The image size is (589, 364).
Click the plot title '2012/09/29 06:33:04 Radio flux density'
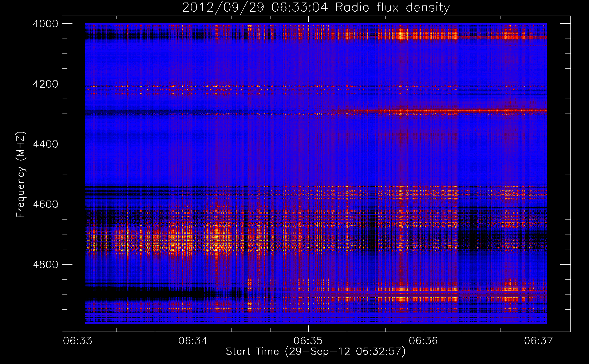pos(316,7)
